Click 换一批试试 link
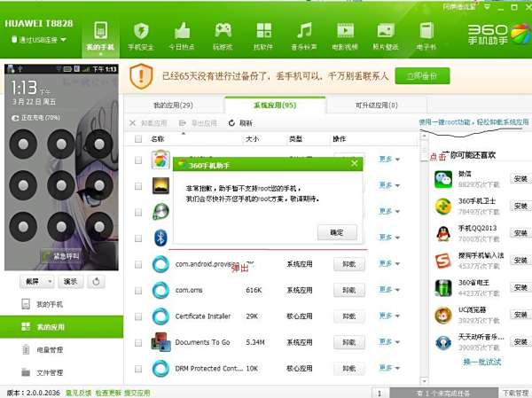Screen dimensions: 532x398 coord(481,362)
